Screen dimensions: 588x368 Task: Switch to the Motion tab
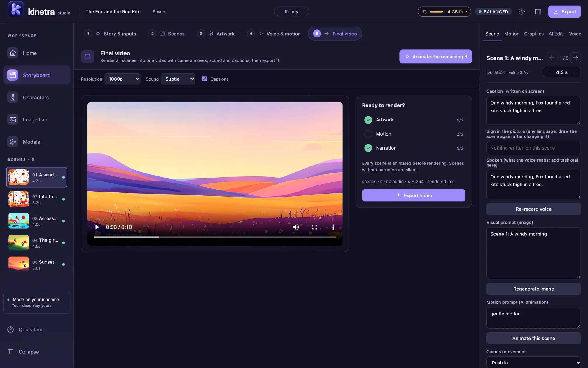(x=512, y=34)
